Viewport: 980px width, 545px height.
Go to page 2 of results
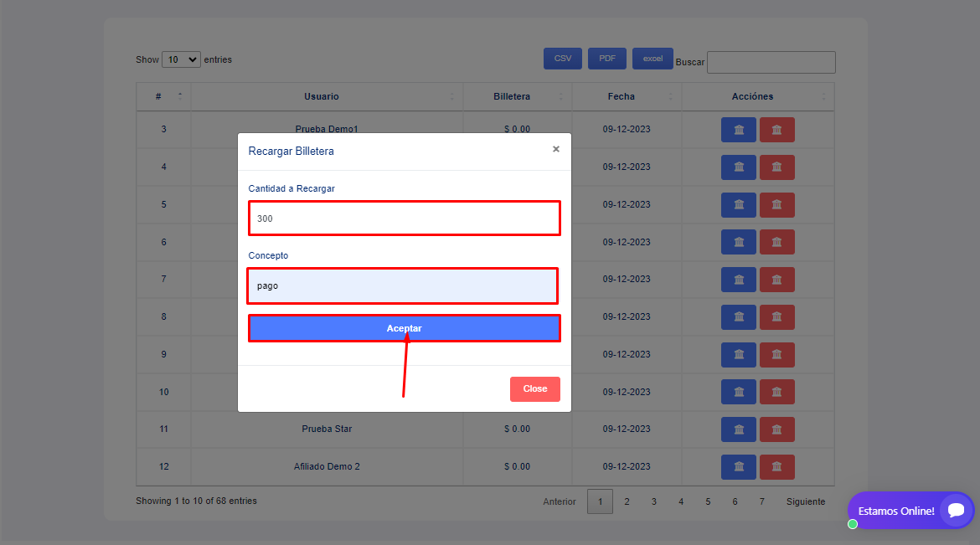pyautogui.click(x=627, y=501)
